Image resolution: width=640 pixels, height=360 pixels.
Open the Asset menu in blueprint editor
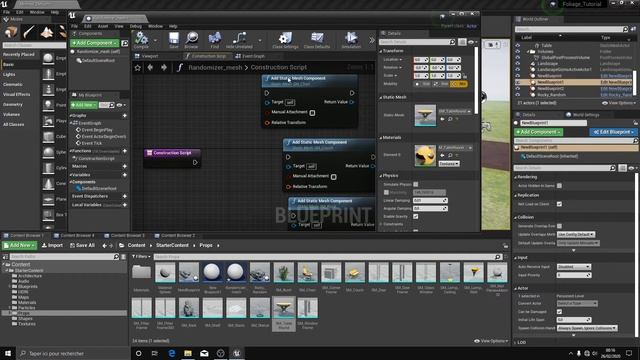pyautogui.click(x=102, y=26)
